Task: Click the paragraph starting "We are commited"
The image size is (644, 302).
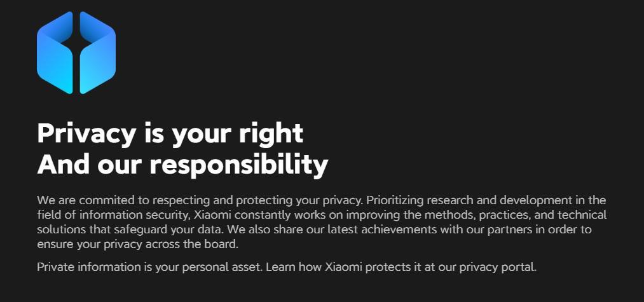Action: [322, 223]
